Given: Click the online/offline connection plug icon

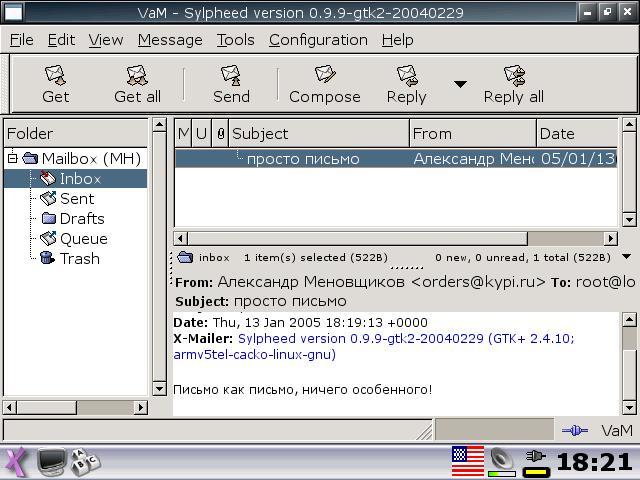Looking at the screenshot, I should [575, 430].
